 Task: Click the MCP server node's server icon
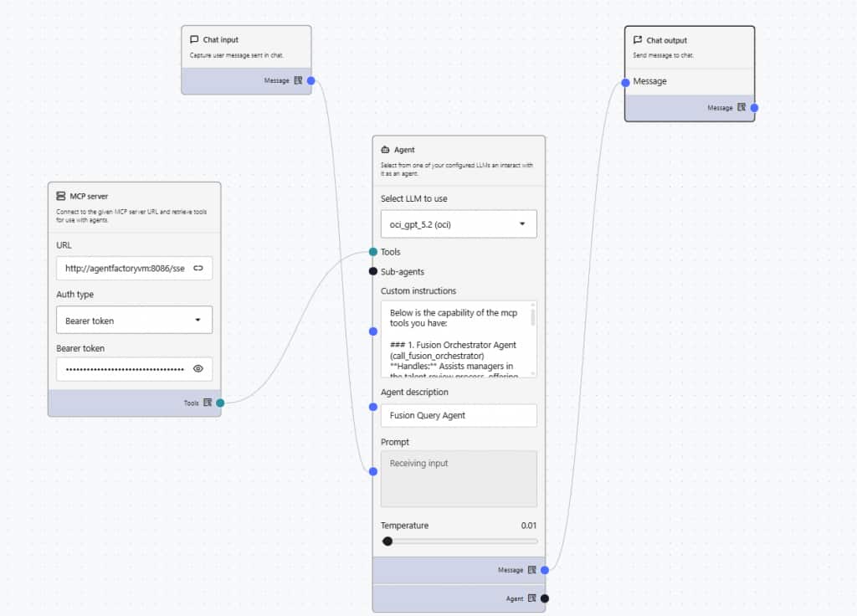pyautogui.click(x=60, y=196)
